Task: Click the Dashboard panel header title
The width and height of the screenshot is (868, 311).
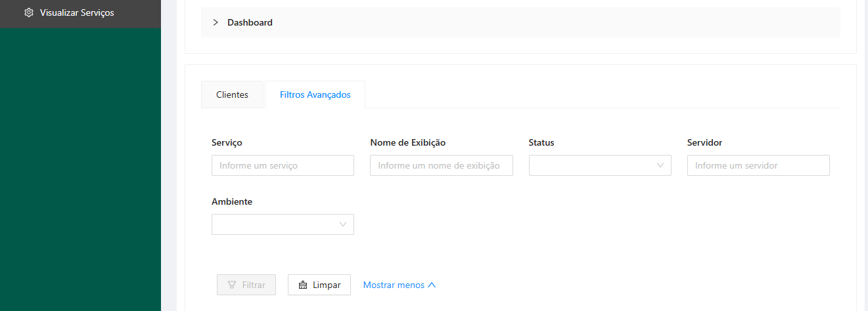Action: click(250, 22)
